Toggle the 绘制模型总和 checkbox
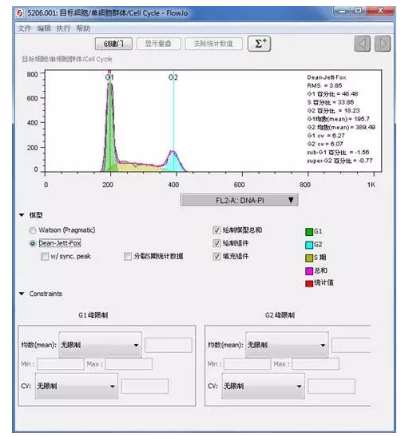The image size is (402, 436). 217,230
